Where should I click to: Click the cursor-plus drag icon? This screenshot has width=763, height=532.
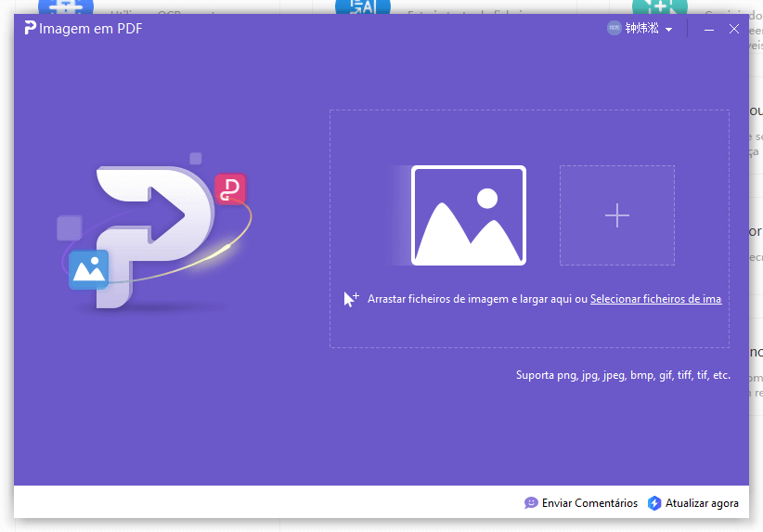[351, 299]
